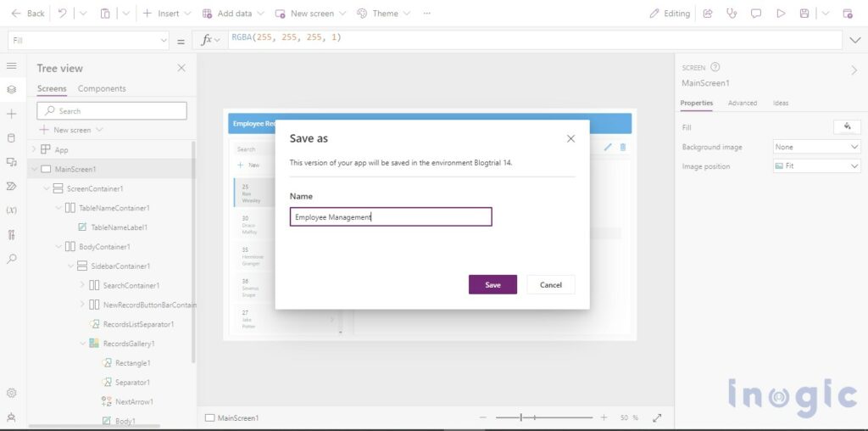Image resolution: width=868 pixels, height=431 pixels.
Task: Open the Media icon in left rail
Action: (x=11, y=162)
